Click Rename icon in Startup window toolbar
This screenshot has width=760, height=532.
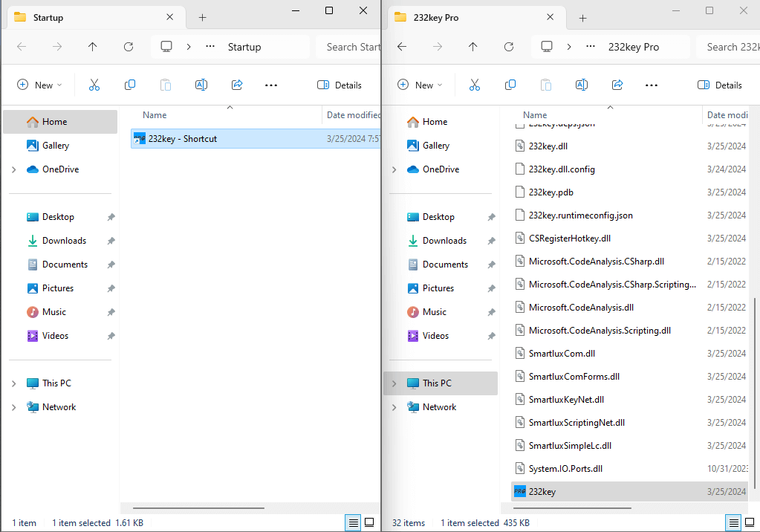(x=201, y=85)
